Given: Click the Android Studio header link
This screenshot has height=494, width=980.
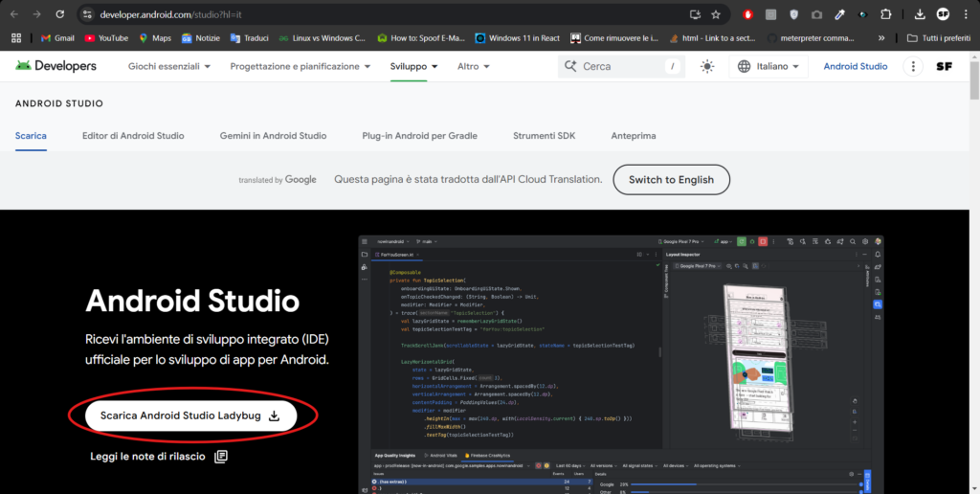Looking at the screenshot, I should click(x=855, y=66).
